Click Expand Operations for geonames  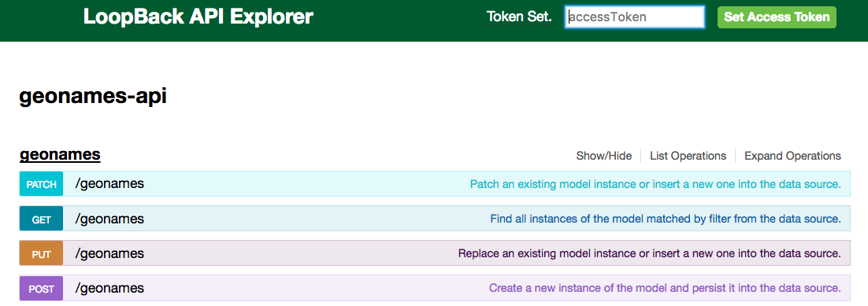click(x=792, y=156)
